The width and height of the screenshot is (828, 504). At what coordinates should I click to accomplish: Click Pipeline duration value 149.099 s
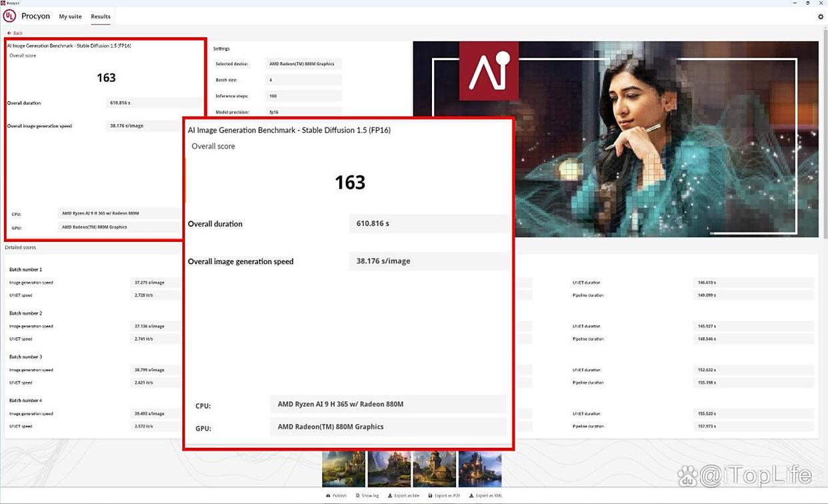(x=753, y=295)
